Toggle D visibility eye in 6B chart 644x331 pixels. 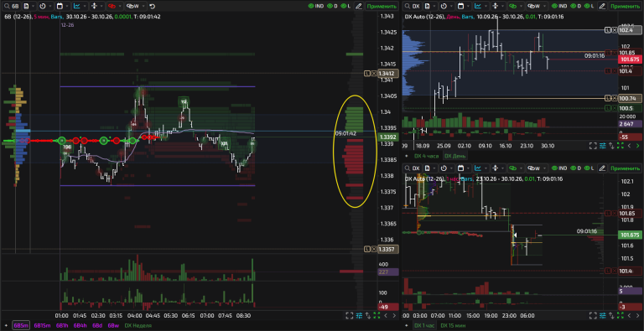click(333, 6)
